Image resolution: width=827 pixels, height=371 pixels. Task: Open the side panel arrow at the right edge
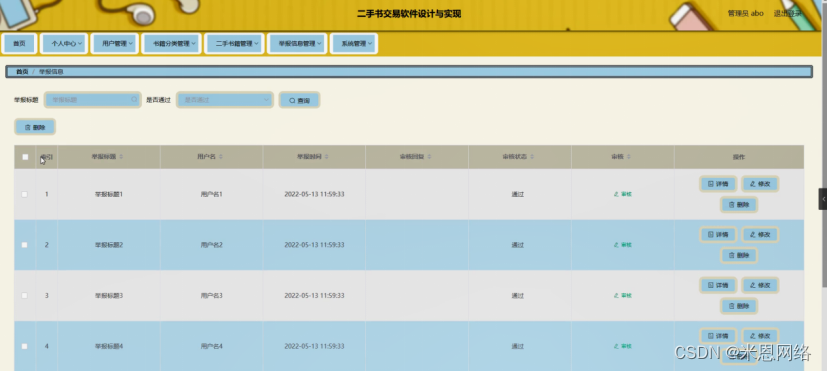click(823, 199)
